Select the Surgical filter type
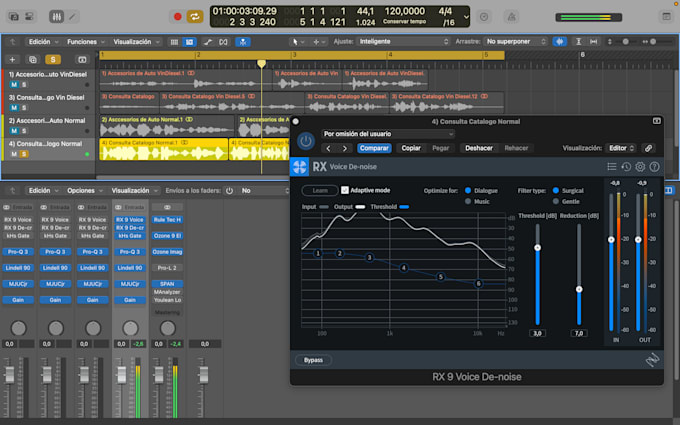680x425 pixels. pyautogui.click(x=556, y=190)
